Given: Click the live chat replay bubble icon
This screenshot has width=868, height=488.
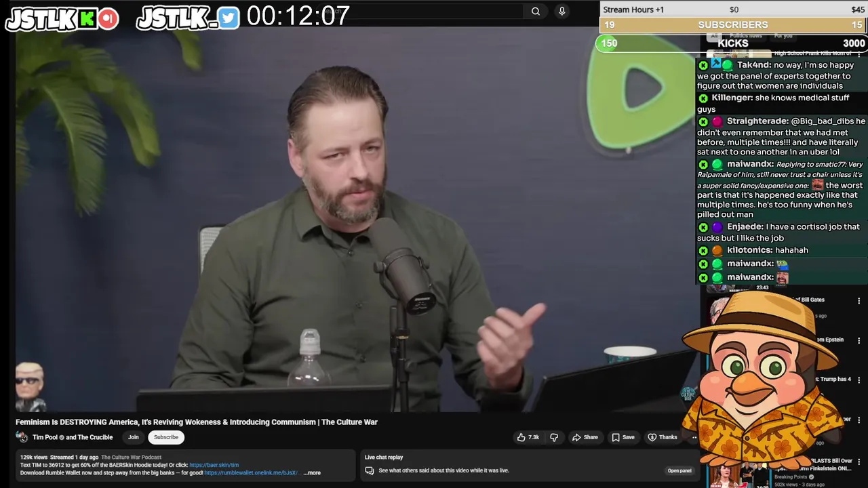Looking at the screenshot, I should 369,470.
